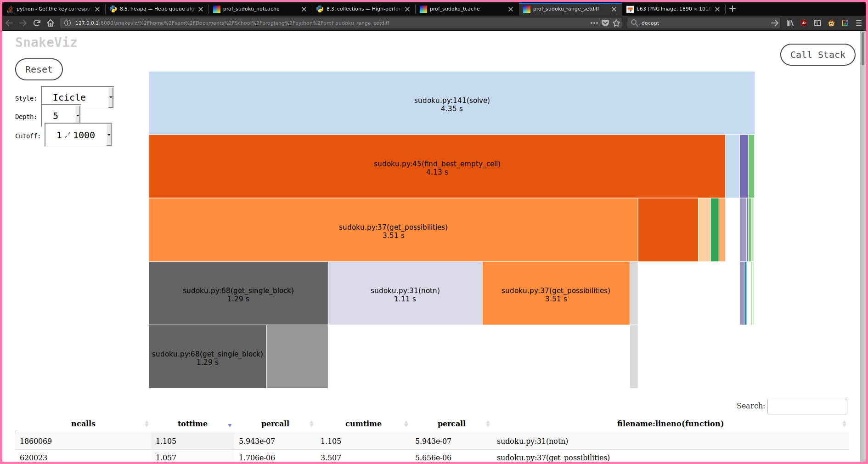Screen dimensions: 868x464
Task: Open the Library bookmarks icon
Action: click(x=790, y=23)
